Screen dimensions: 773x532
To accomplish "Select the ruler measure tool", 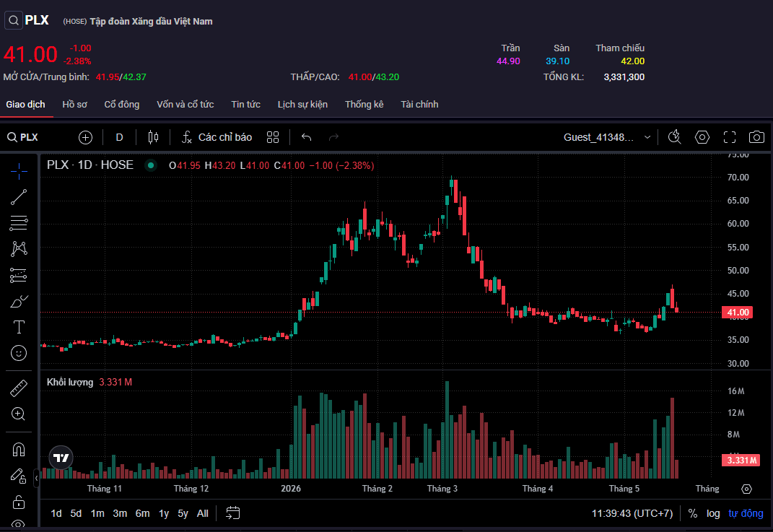I will tap(19, 388).
